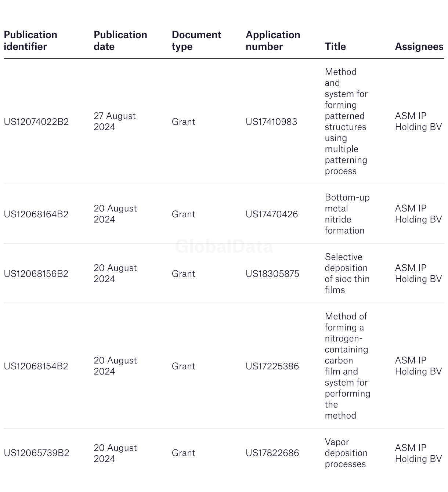
Task: Click the Document type column header
Action: [x=196, y=41]
